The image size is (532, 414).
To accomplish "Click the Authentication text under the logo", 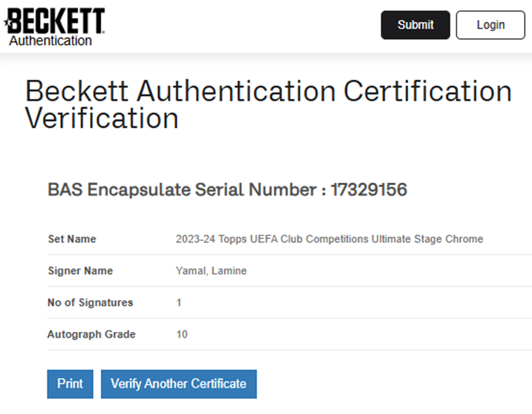I will click(x=50, y=41).
